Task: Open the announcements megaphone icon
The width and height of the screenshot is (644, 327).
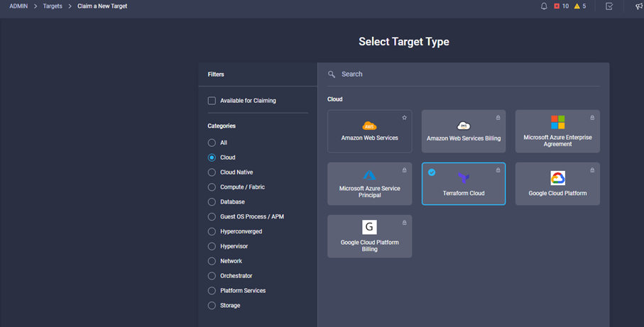Action: [x=638, y=6]
